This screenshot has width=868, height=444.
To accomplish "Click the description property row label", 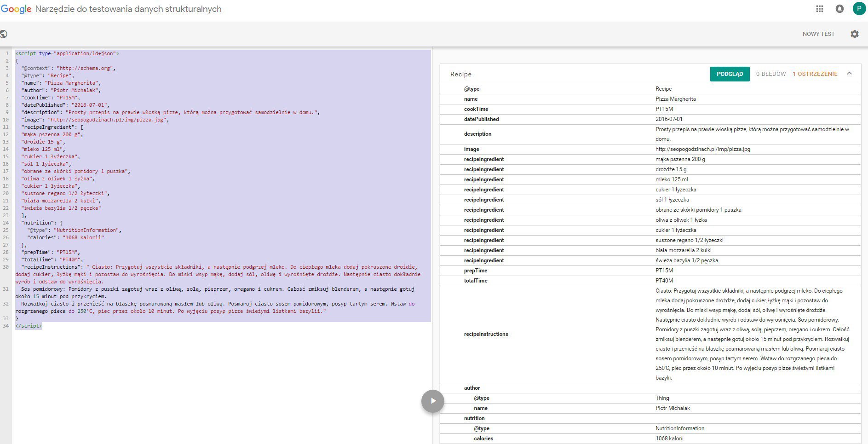I will [x=477, y=134].
